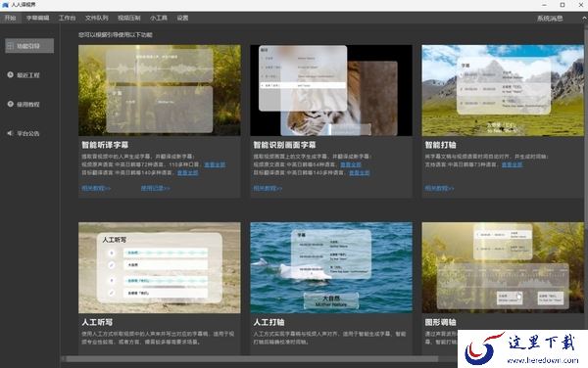This screenshot has height=368, width=588.
Task: Open the 文件队列 tab
Action: tap(96, 18)
